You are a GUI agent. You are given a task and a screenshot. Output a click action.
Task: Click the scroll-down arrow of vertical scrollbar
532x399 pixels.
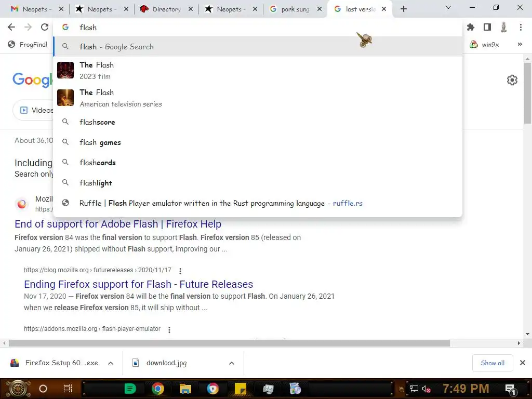tap(527, 334)
